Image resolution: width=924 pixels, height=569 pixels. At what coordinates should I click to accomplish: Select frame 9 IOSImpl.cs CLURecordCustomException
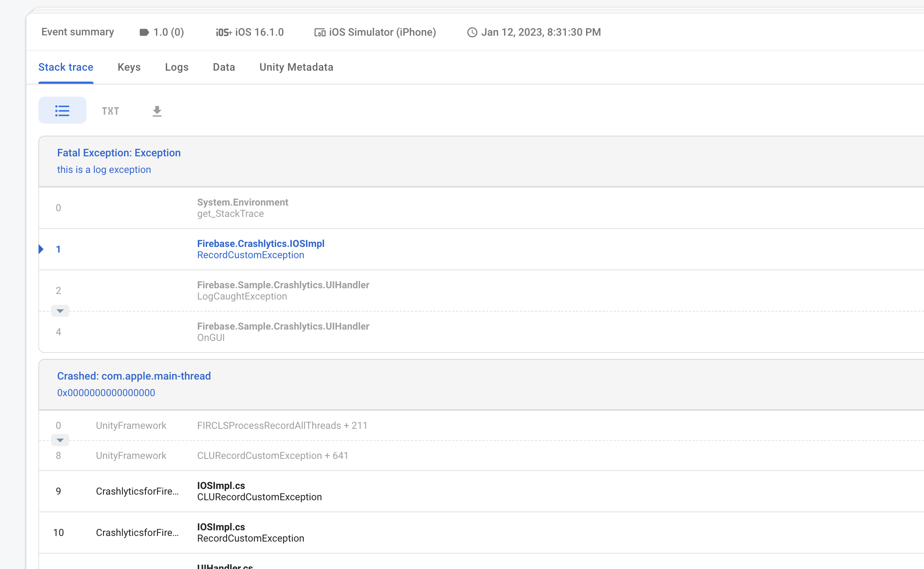pyautogui.click(x=259, y=491)
